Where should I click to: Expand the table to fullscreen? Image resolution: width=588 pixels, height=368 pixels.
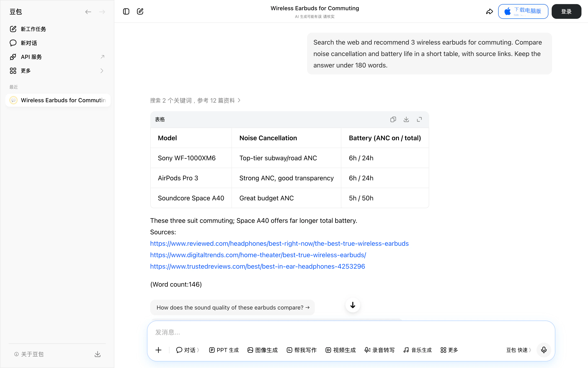coord(419,120)
